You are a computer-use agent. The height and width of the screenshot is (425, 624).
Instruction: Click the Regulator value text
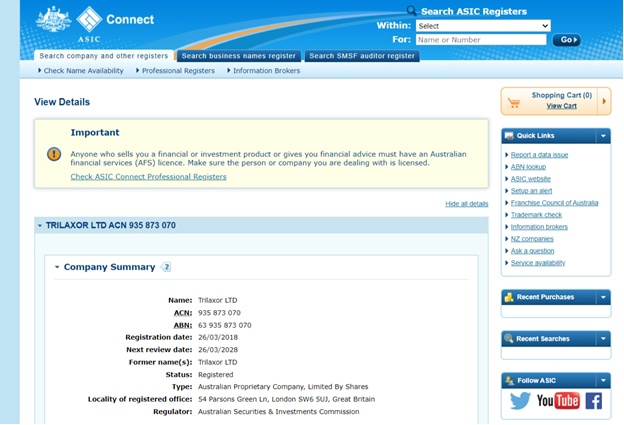(279, 411)
